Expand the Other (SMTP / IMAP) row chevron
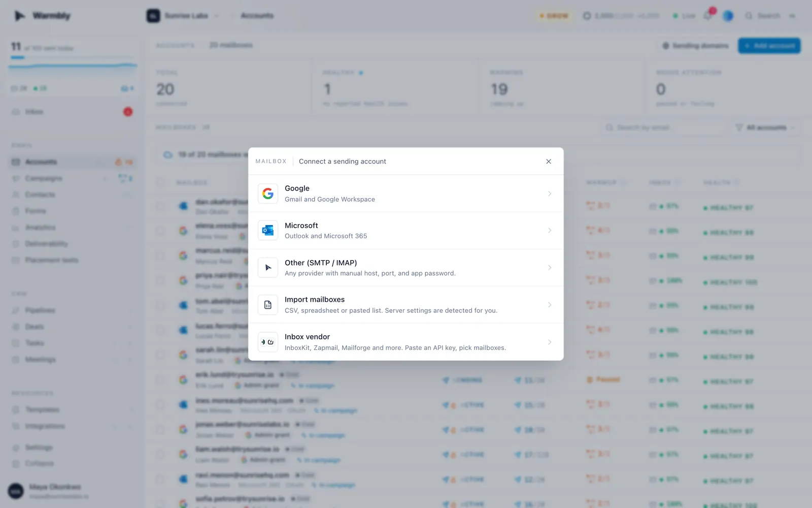 tap(550, 268)
